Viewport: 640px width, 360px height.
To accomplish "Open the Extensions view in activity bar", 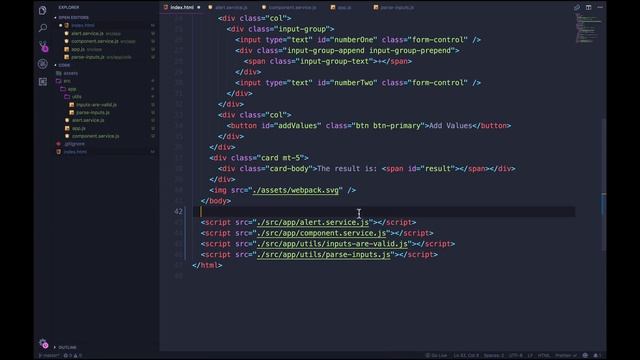I will [42, 82].
